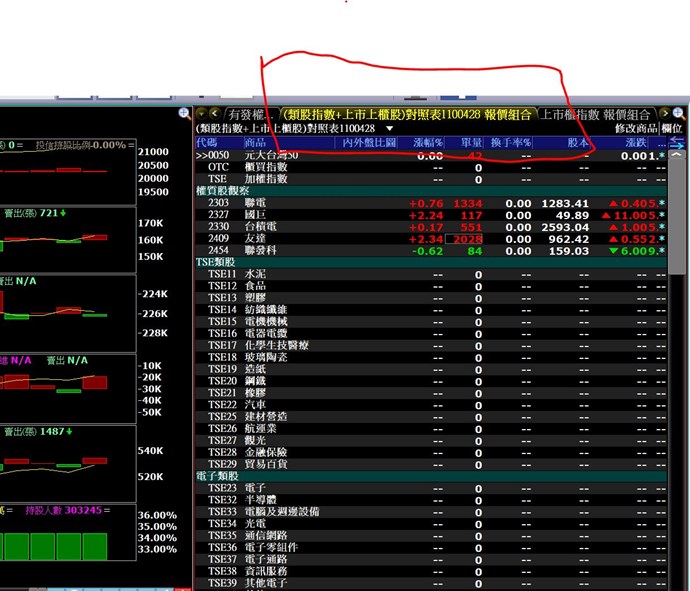Viewport: 690px width, 591px height.
Task: Switch to the 有發權 tab
Action: tap(250, 114)
